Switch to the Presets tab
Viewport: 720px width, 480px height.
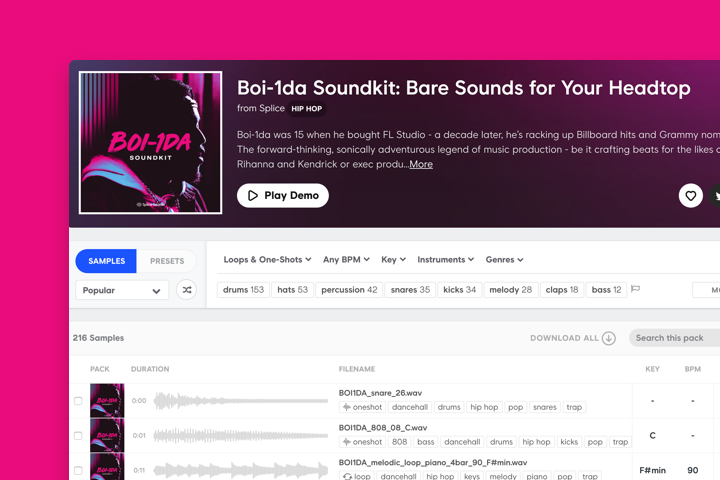tap(167, 261)
